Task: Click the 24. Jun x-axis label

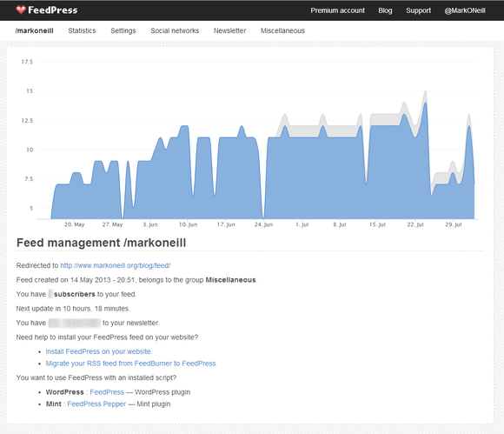Action: pos(263,224)
